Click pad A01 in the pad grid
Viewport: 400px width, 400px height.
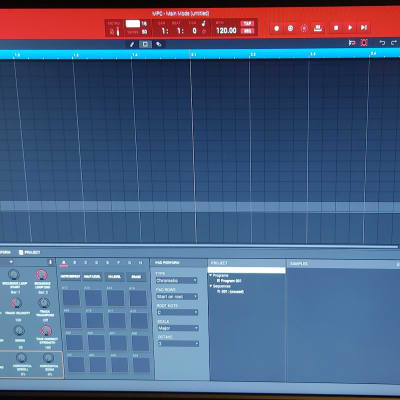pos(76,364)
